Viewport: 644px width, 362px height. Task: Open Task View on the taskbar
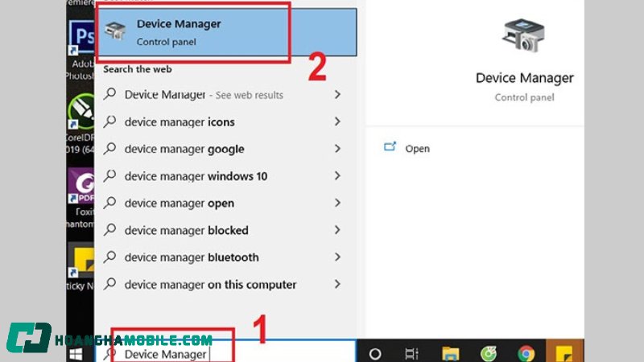pos(411,354)
